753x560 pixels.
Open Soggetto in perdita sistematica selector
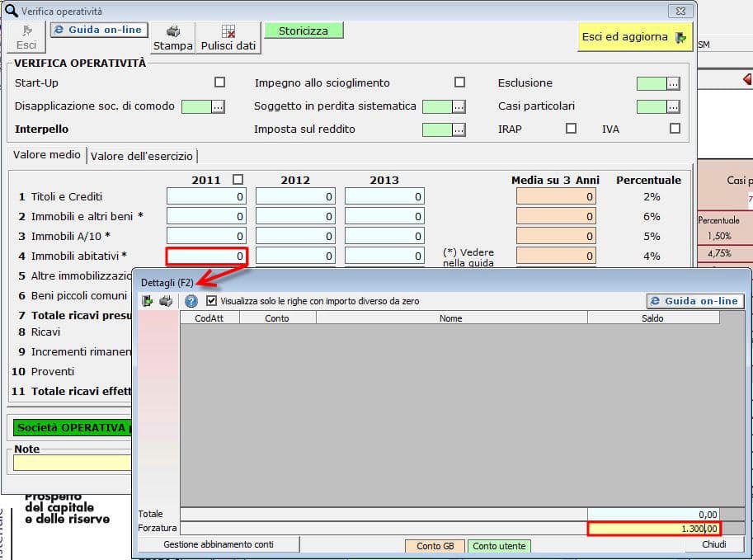[x=459, y=106]
